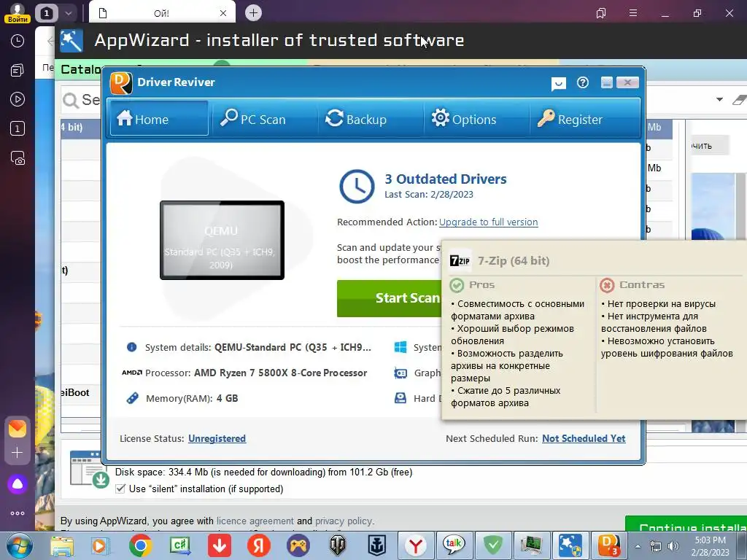The width and height of the screenshot is (747, 560).
Task: Click the AppWizard search field
Action: pyautogui.click(x=81, y=100)
